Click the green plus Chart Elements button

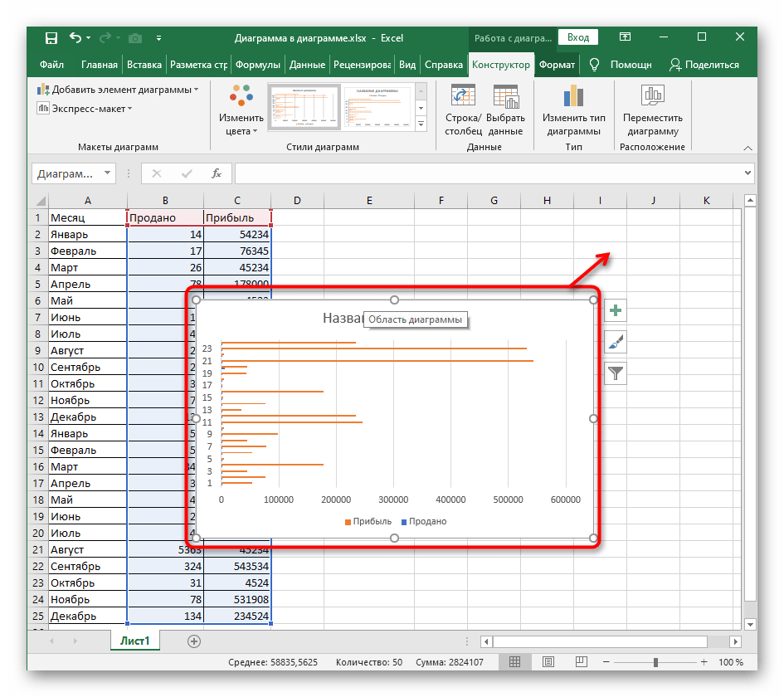616,311
